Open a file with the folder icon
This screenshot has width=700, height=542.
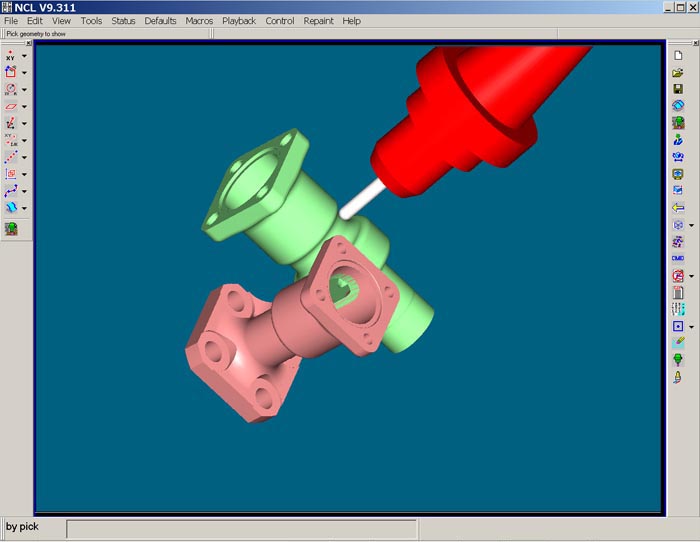pyautogui.click(x=678, y=72)
